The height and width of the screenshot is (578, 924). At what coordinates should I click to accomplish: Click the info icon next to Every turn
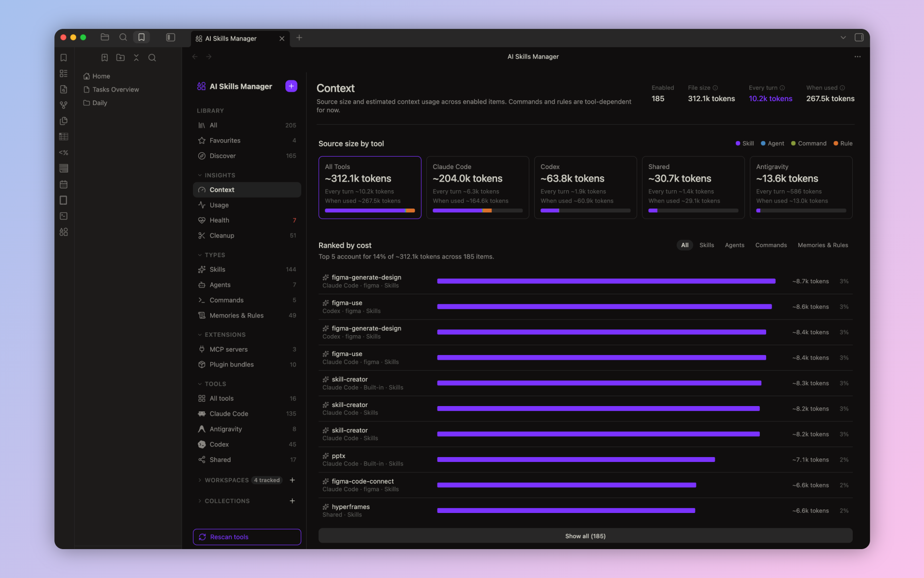pos(782,88)
